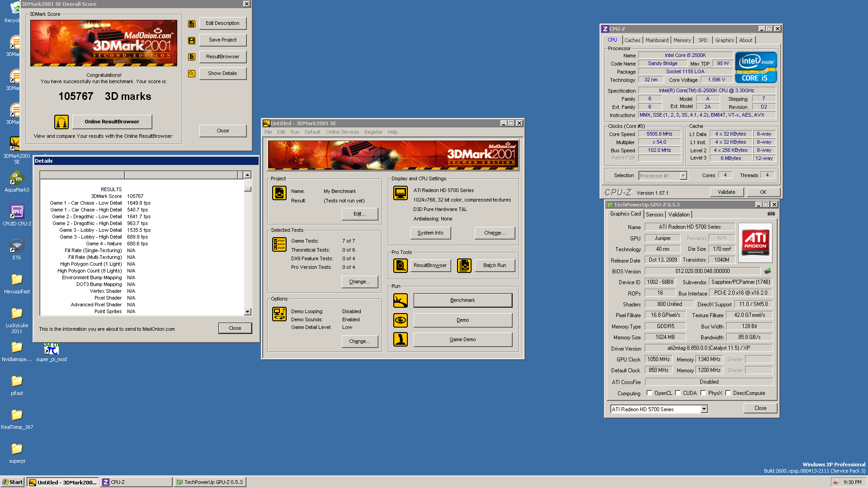Click the GPU-Z BIOS save icon
Viewport: 868px width, 488px height.
tap(768, 271)
